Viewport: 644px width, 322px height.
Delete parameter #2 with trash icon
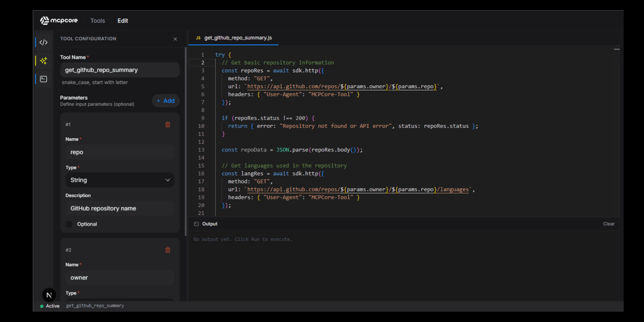click(x=168, y=250)
